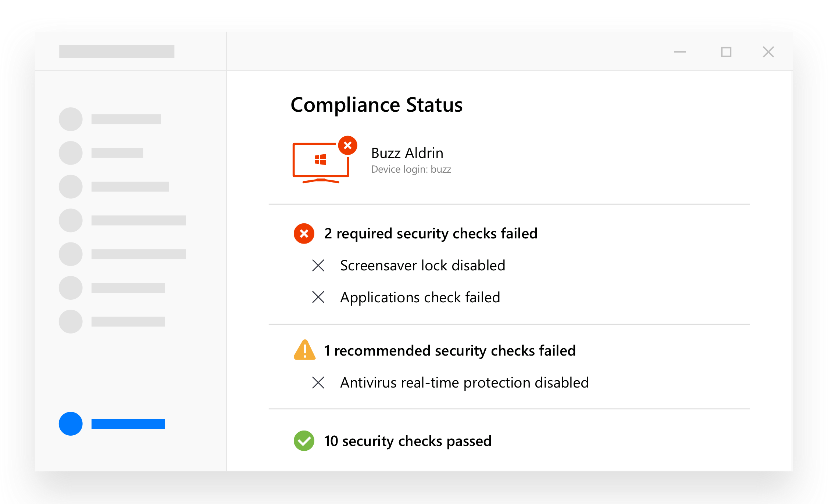Select the highlighted blue sidebar circle icon
The width and height of the screenshot is (828, 504).
[x=71, y=424]
